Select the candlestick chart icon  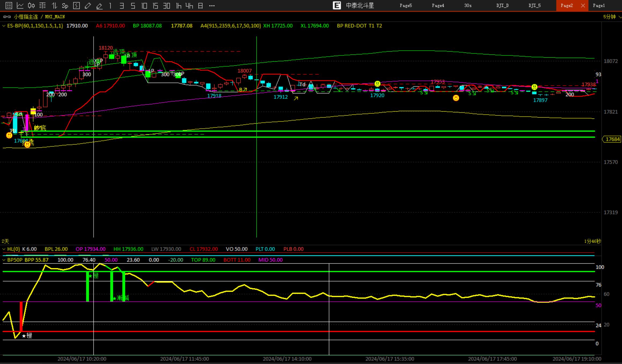click(x=31, y=6)
